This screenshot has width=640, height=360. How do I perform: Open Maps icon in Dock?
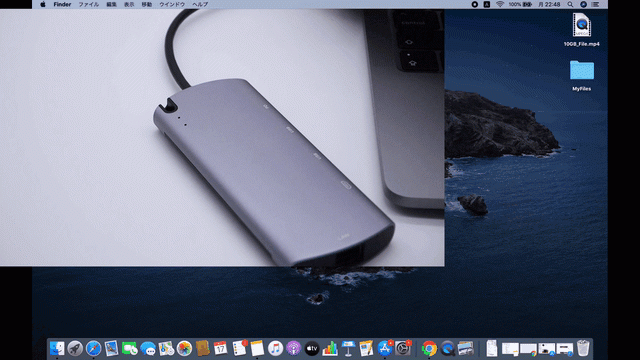coord(166,349)
